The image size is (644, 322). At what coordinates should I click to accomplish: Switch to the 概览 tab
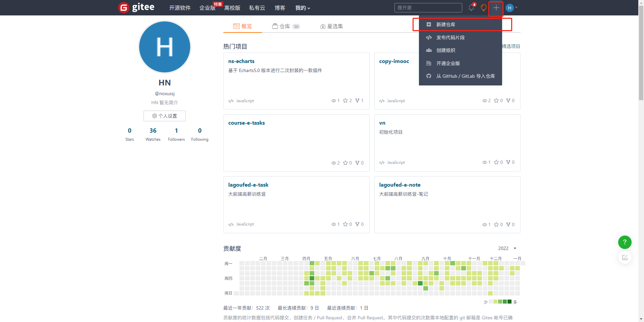tap(243, 26)
